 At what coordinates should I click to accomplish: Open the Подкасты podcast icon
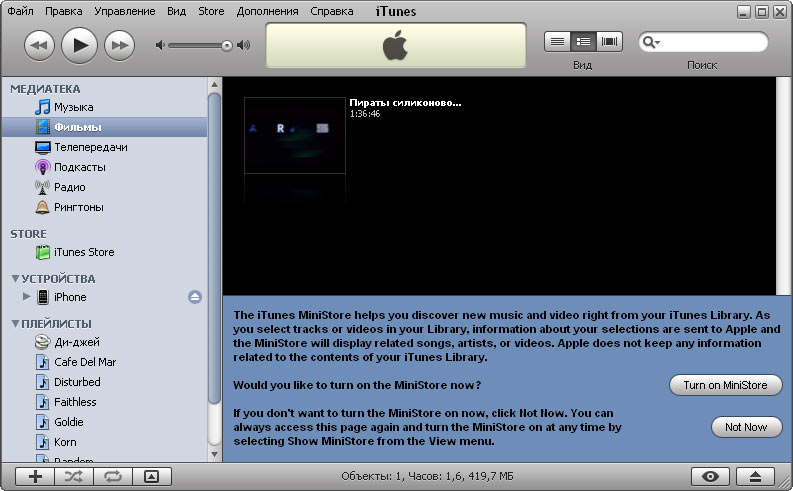(x=42, y=167)
